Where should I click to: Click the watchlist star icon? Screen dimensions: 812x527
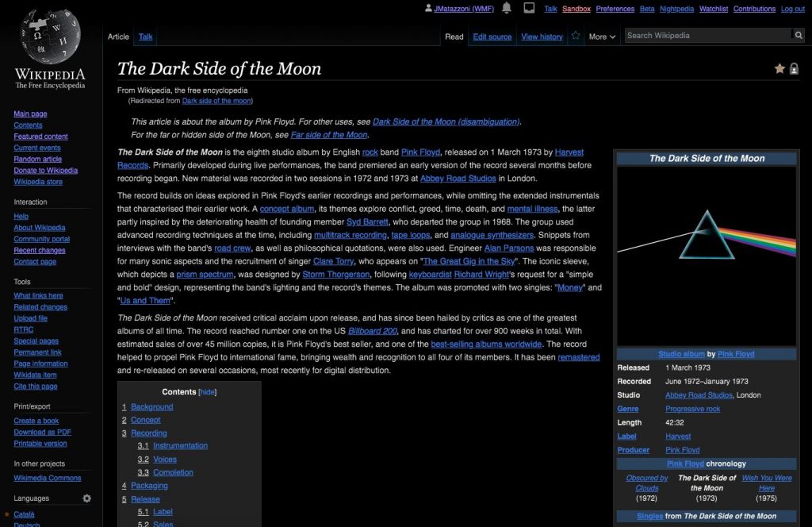(x=576, y=36)
